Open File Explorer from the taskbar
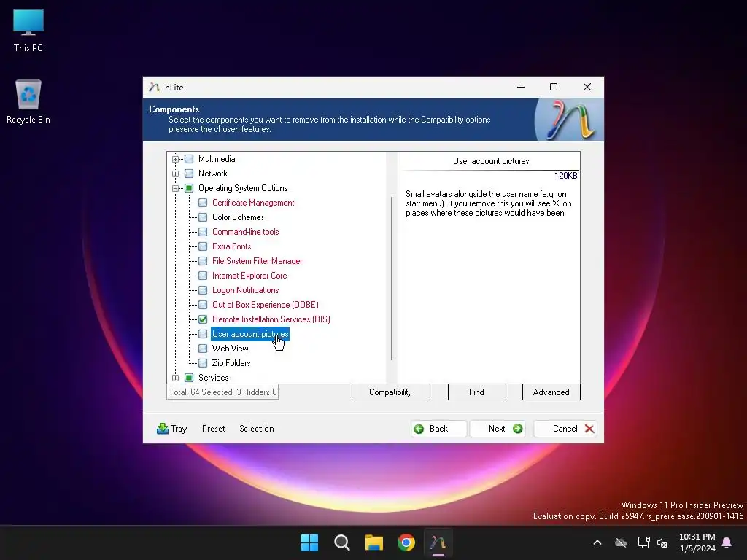747x560 pixels. click(x=374, y=542)
